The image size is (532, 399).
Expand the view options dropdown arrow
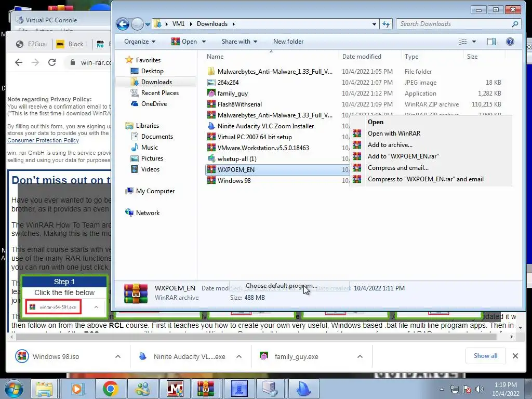474,42
